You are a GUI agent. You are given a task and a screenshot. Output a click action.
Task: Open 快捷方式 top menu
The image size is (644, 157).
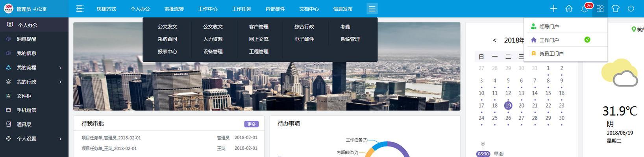tap(107, 9)
